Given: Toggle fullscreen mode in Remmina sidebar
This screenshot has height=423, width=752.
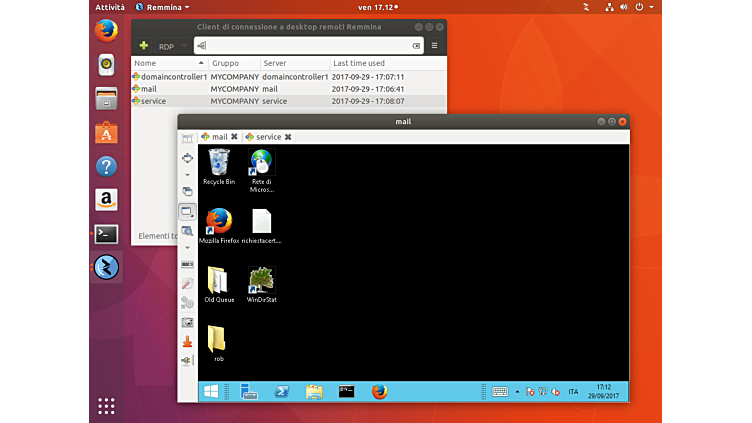Looking at the screenshot, I should (x=187, y=157).
